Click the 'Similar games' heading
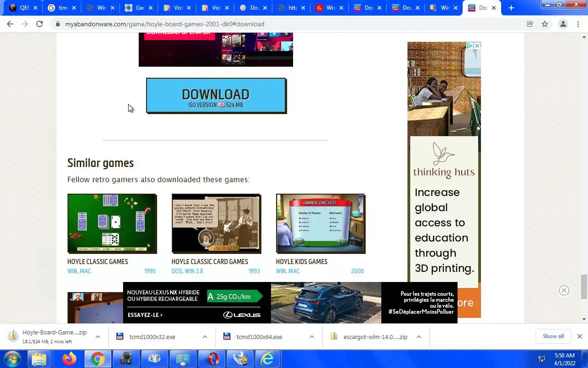This screenshot has height=368, width=588. (x=101, y=163)
